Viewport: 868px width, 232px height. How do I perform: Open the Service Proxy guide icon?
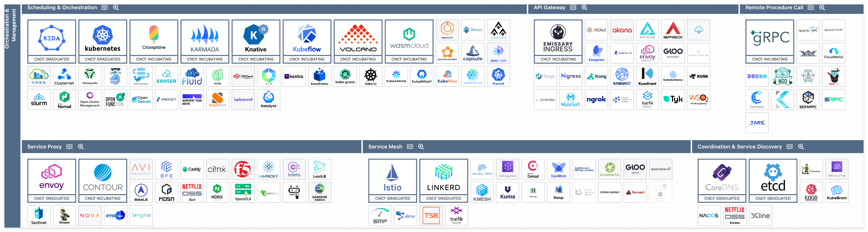[70, 147]
